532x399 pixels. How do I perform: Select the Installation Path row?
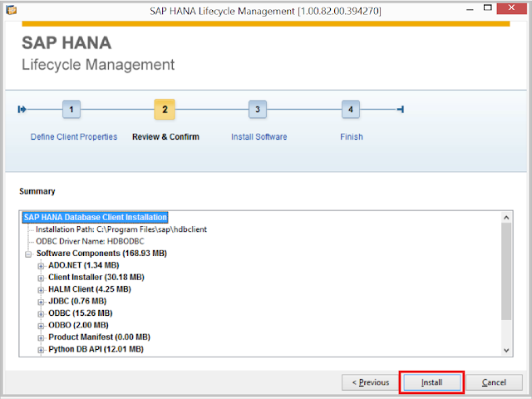(x=121, y=229)
